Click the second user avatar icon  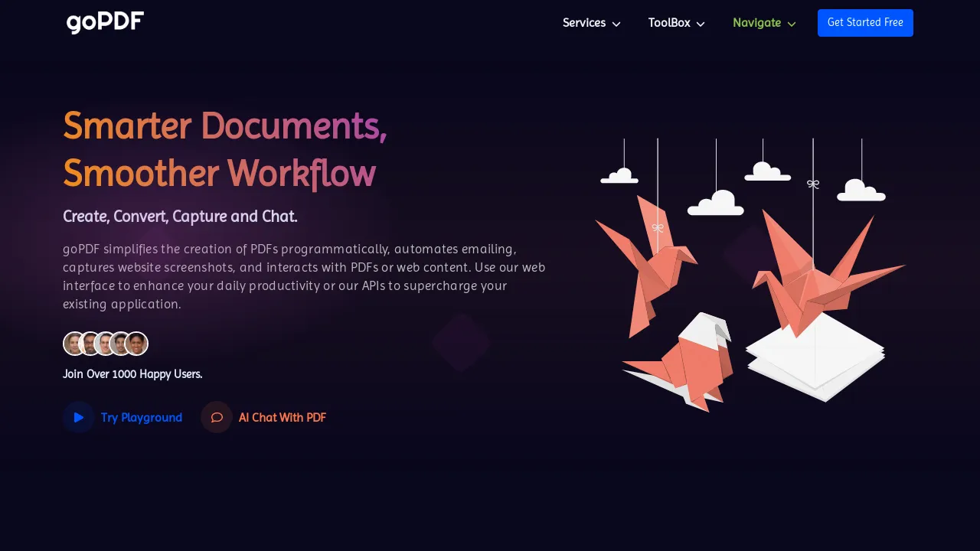pos(90,343)
